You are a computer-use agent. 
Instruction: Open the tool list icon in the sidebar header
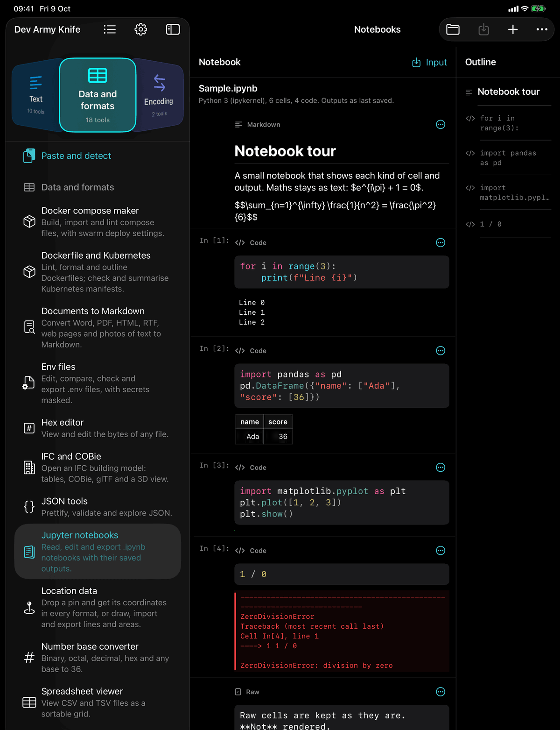click(x=110, y=29)
